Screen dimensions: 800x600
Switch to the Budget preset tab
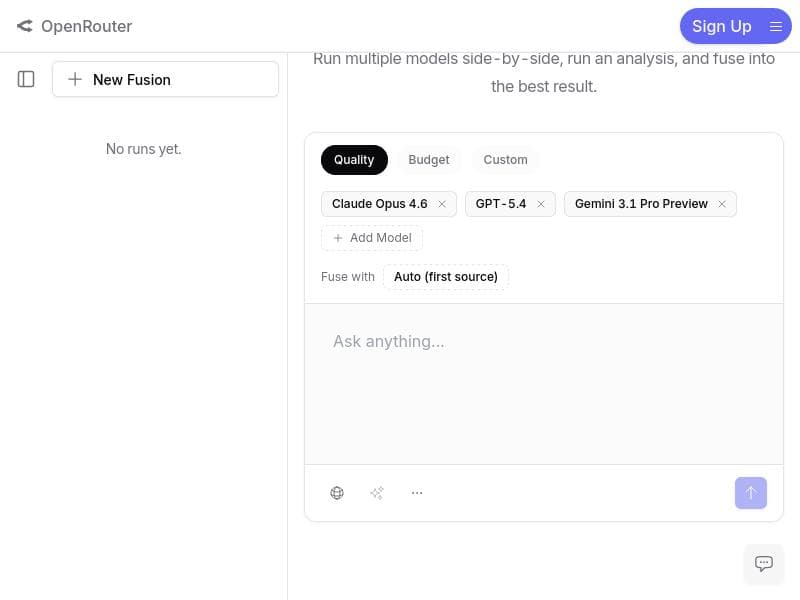point(429,160)
